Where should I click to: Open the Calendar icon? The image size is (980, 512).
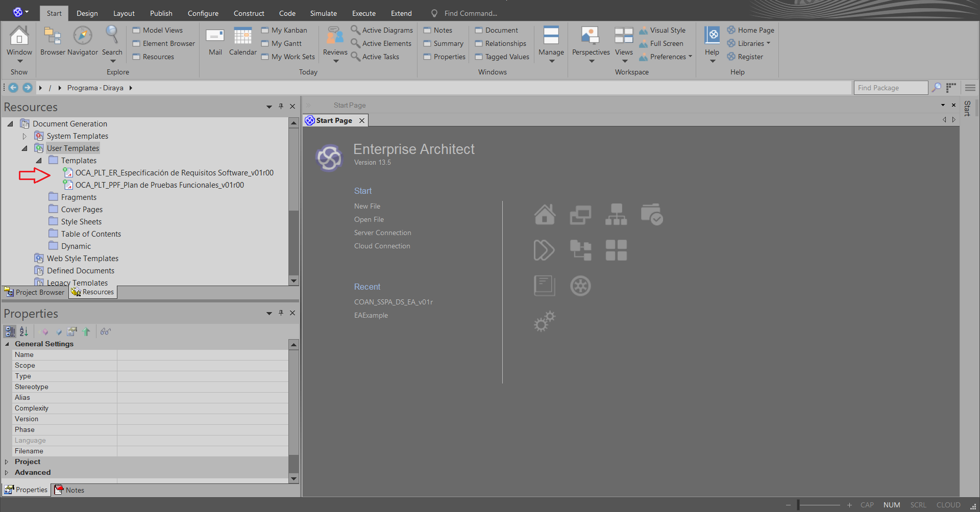click(242, 41)
